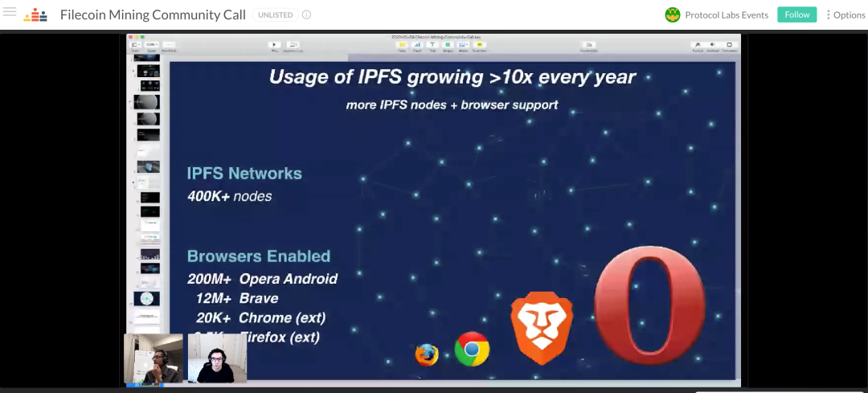Click the 'Browsers Enabled' heading

point(259,256)
